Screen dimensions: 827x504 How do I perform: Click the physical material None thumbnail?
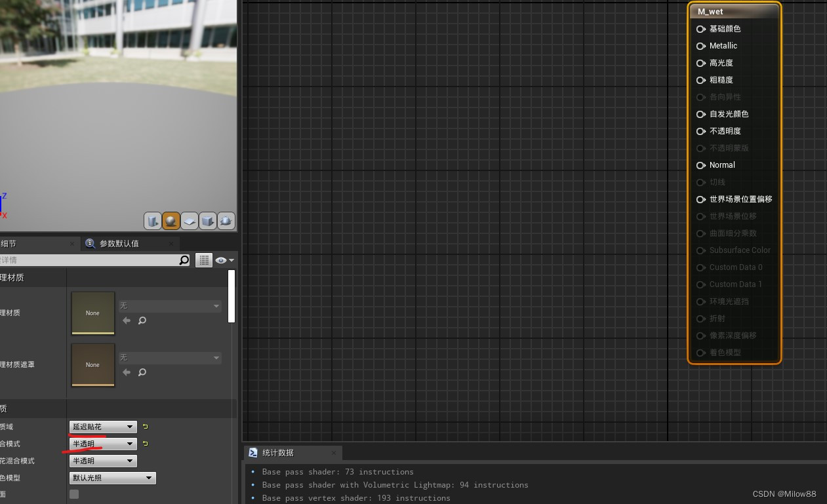click(93, 313)
